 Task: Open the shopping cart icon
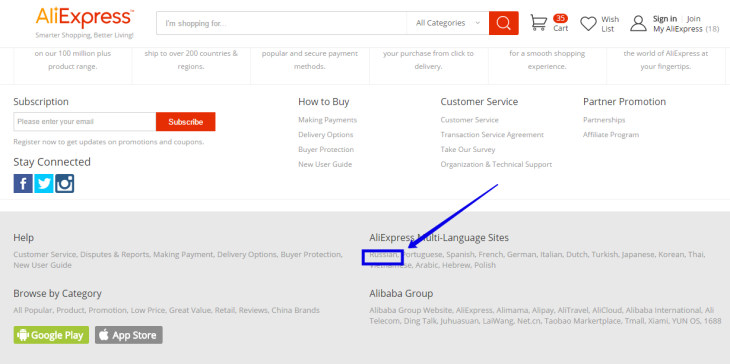click(x=539, y=23)
